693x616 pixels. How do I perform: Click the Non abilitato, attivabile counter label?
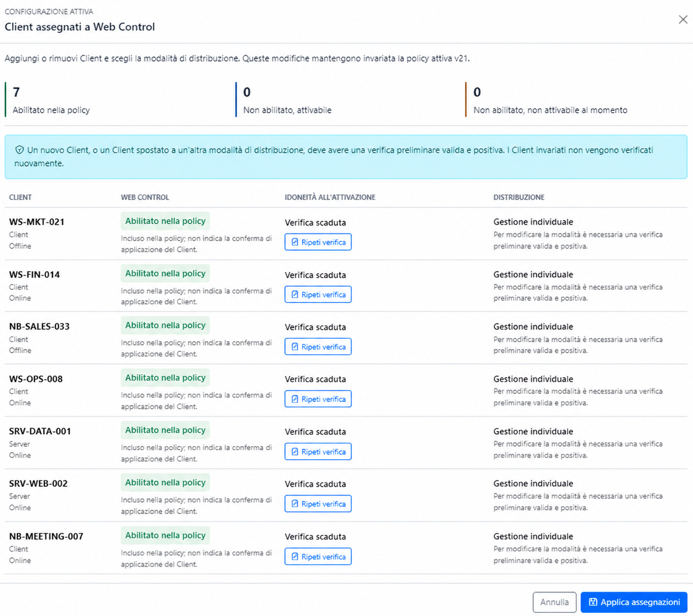(x=287, y=110)
